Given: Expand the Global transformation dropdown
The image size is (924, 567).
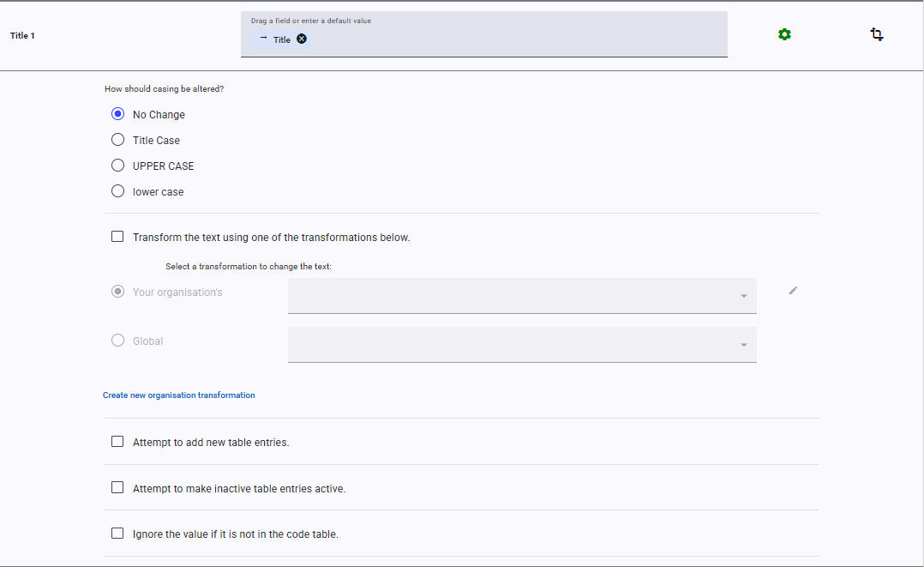Looking at the screenshot, I should pyautogui.click(x=521, y=345).
